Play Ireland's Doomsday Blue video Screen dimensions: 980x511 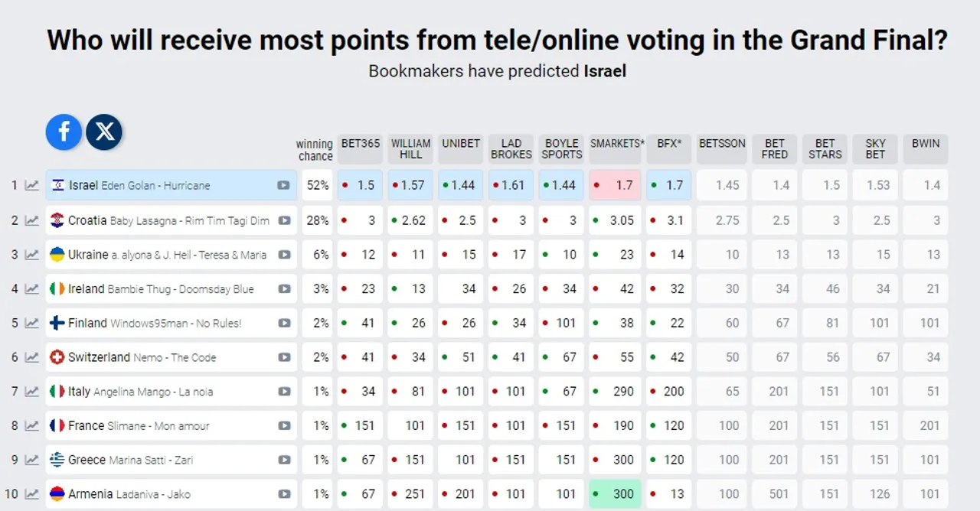284,289
